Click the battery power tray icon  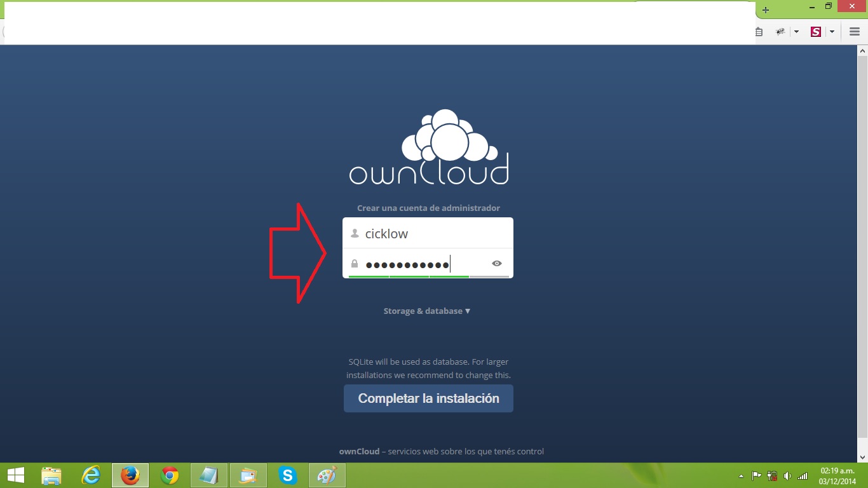pyautogui.click(x=773, y=476)
